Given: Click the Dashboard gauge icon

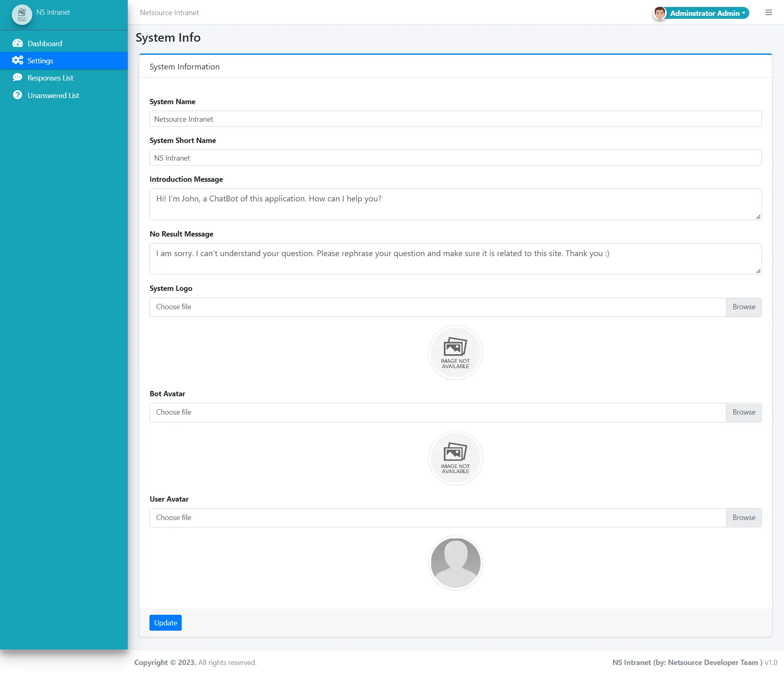Looking at the screenshot, I should tap(18, 43).
